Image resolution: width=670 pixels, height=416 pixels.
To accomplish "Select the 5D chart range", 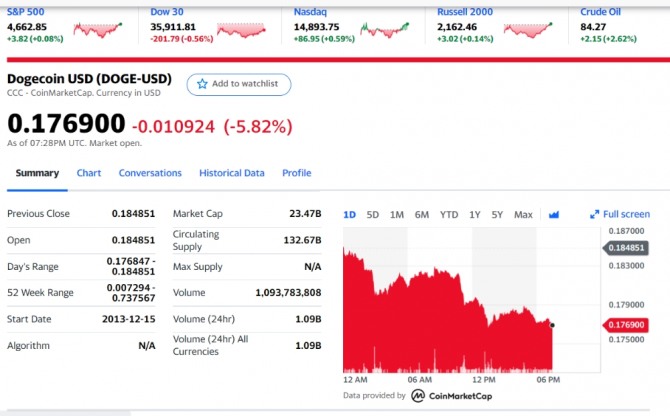I will (x=373, y=214).
